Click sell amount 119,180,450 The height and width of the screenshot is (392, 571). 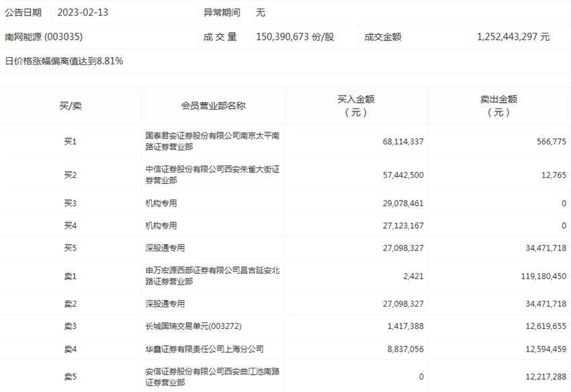coord(543,277)
